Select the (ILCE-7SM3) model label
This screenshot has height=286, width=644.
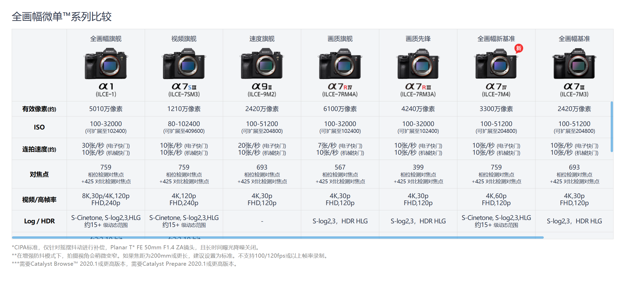(184, 94)
